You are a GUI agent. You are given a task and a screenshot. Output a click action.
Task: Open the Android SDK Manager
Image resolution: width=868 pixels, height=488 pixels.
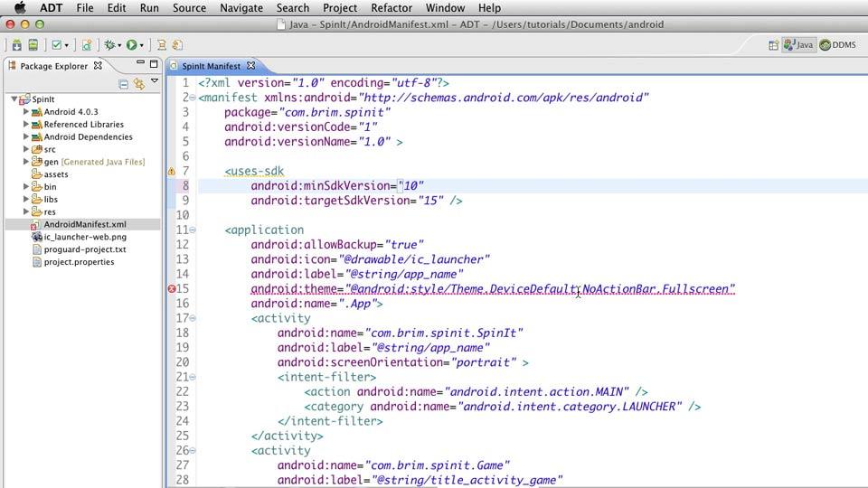pos(16,45)
